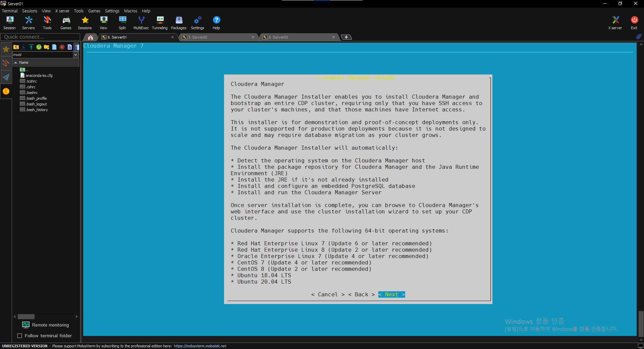Open the mobaxterm.mobatek.net link
The width and height of the screenshot is (644, 349).
click(200, 346)
